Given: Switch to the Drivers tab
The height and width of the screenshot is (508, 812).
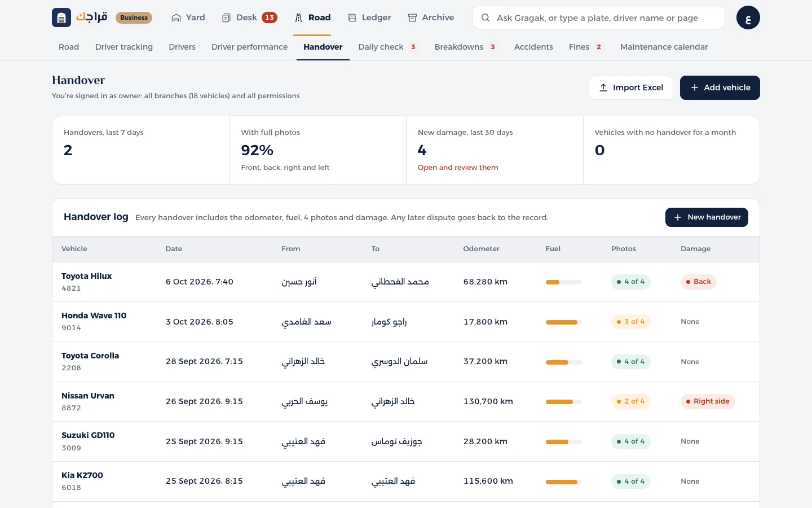Looking at the screenshot, I should (x=182, y=47).
